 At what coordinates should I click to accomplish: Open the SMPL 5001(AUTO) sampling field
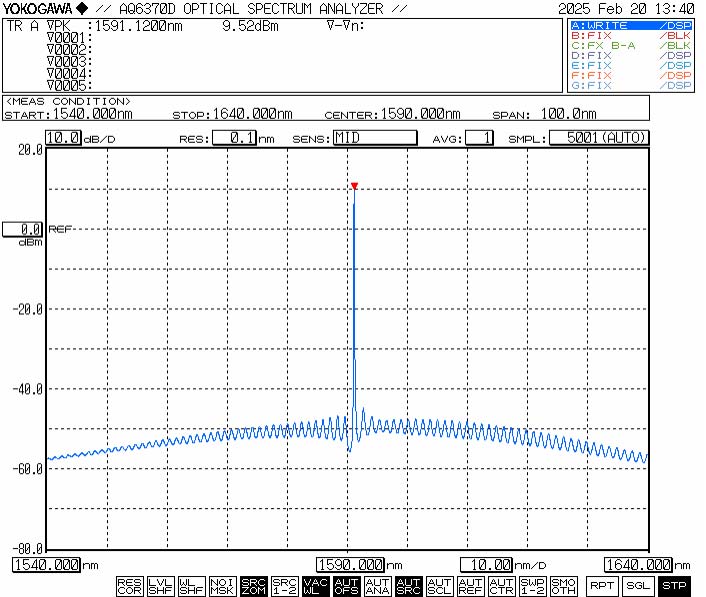599,138
